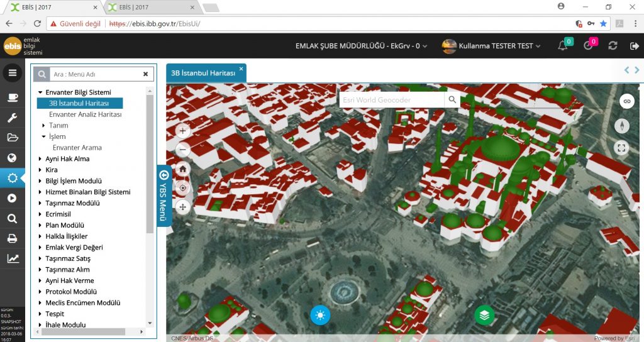
Task: Click the printer sidebar icon
Action: click(x=13, y=238)
